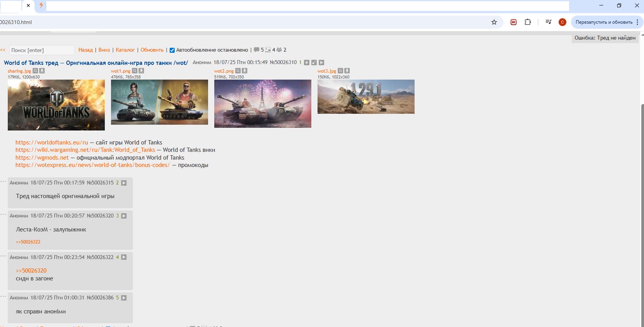
Task: Expand the Eiffel Tower fireworks thumbnail
Action: click(x=263, y=104)
